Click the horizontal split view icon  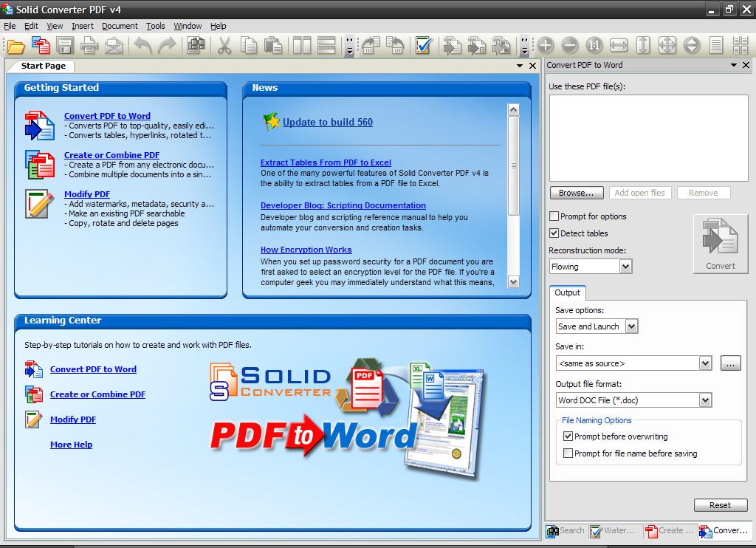tap(326, 46)
